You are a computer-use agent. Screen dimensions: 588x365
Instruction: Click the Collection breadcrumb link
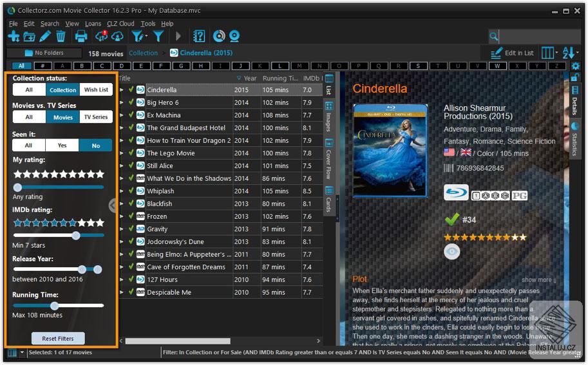(143, 53)
